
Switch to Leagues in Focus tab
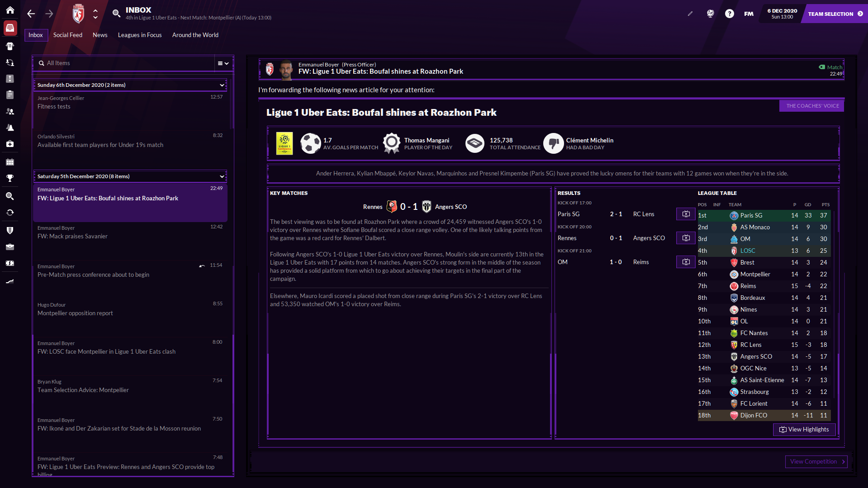(140, 35)
